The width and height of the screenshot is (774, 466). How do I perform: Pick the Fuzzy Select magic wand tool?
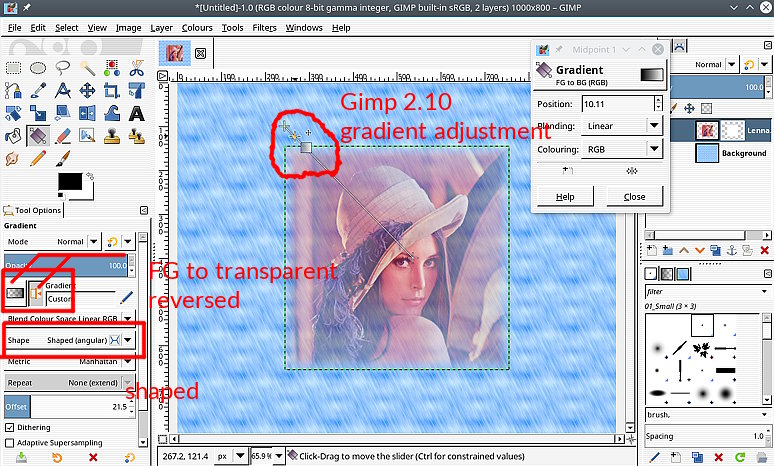tap(87, 68)
